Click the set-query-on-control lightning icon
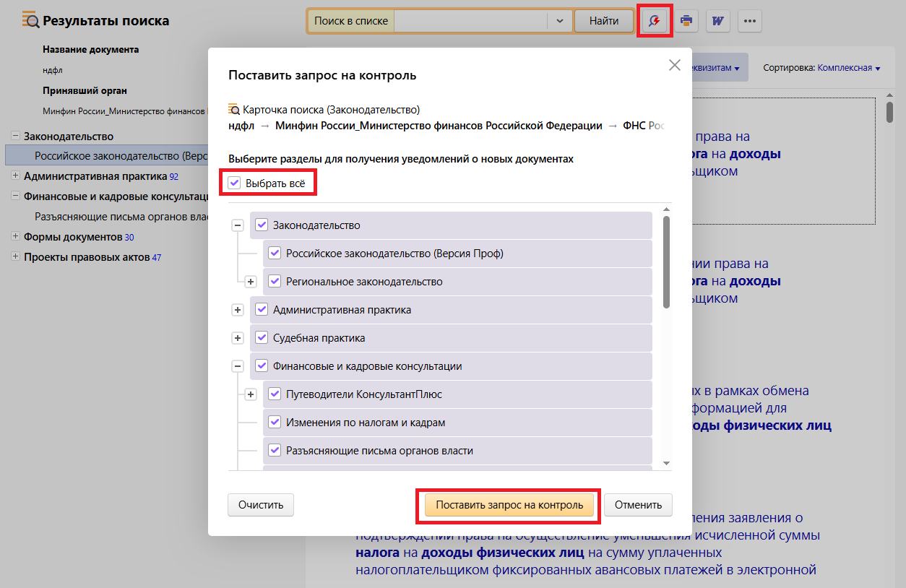 pos(655,21)
